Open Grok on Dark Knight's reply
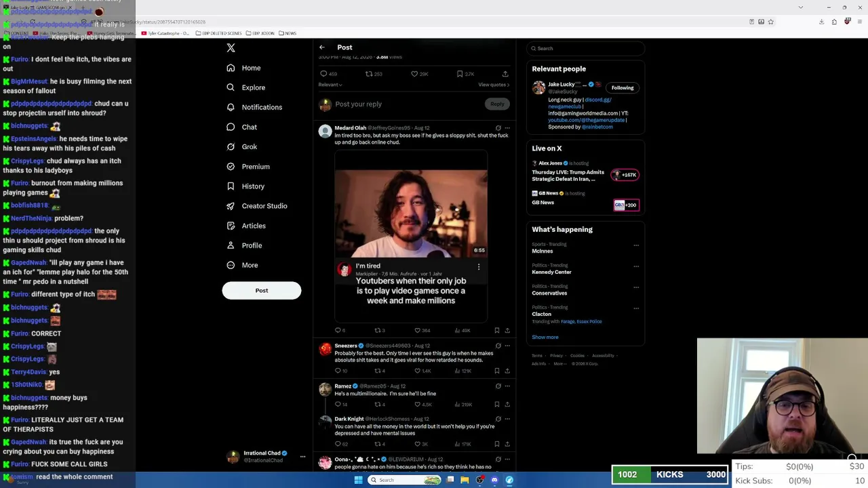 [498, 419]
